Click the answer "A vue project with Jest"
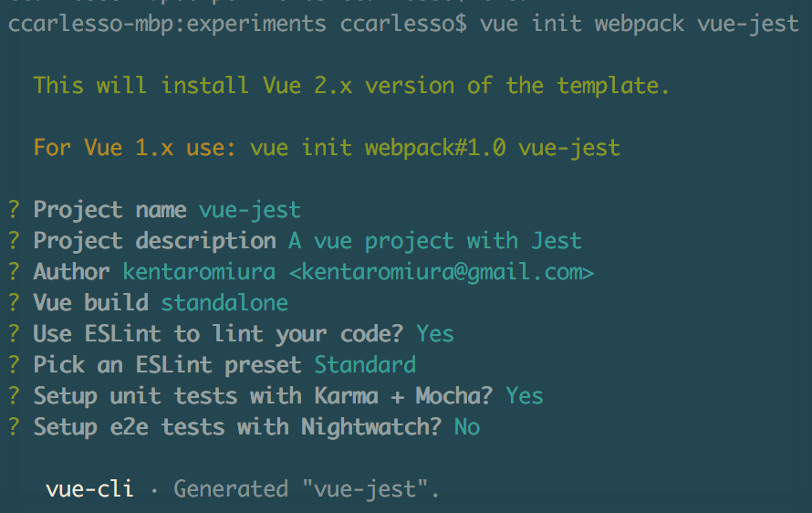 435,241
